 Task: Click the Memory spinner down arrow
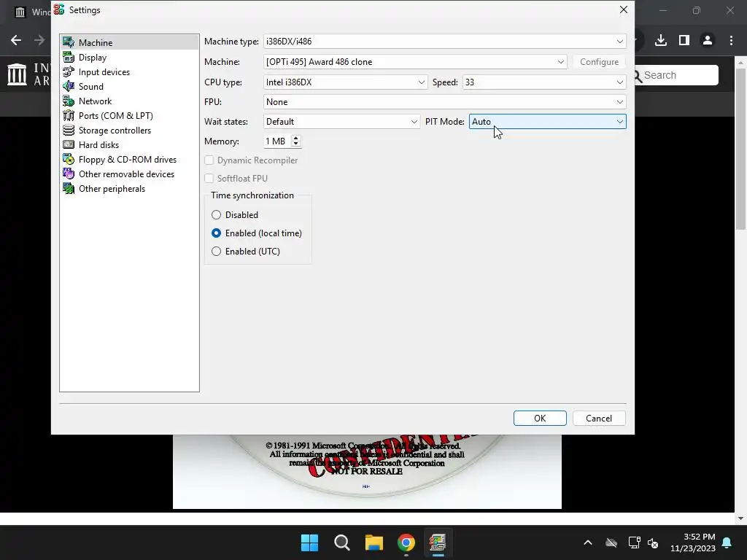tap(296, 144)
